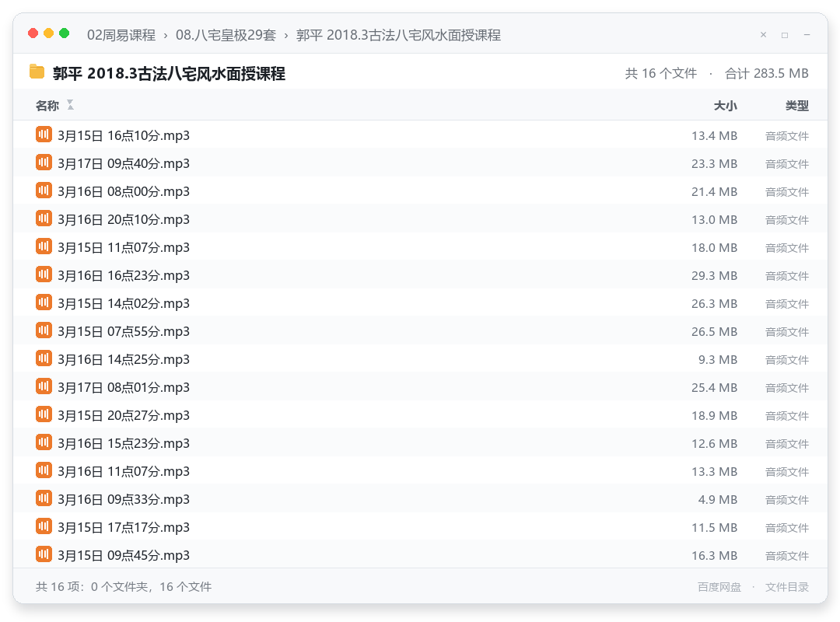Click the audio icon for 3月15日 14点02分.mp3
Viewport: 840px width, 622px height.
(x=44, y=302)
